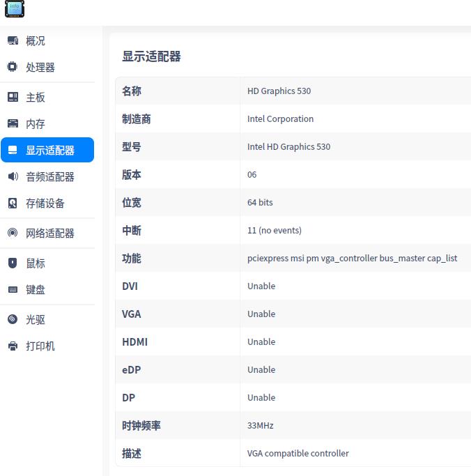Click the 鼠标 mouse icon
Screen dimensions: 471x476
(x=13, y=263)
